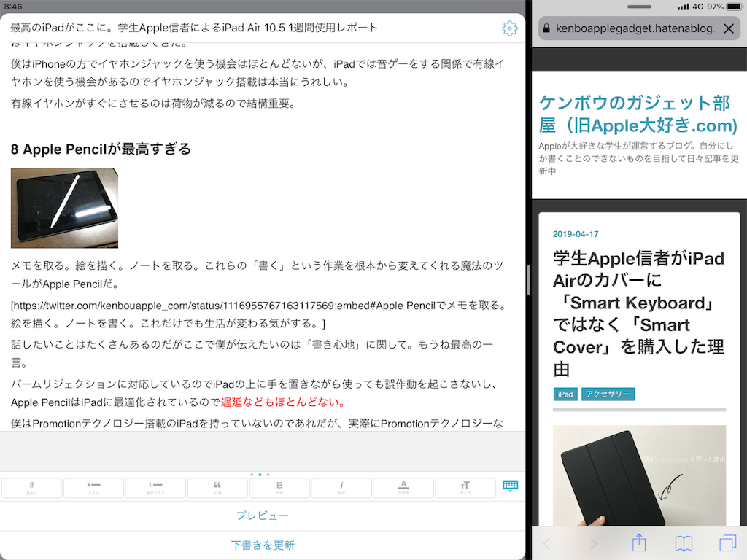Tap the 8:46 clock in status bar
747x560 pixels.
pos(13,7)
